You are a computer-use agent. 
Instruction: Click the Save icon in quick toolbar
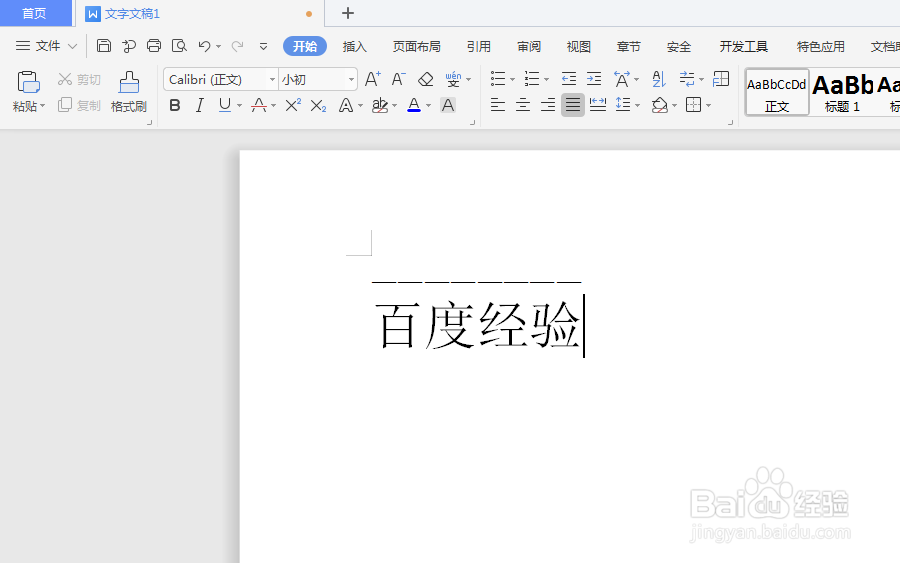point(104,46)
